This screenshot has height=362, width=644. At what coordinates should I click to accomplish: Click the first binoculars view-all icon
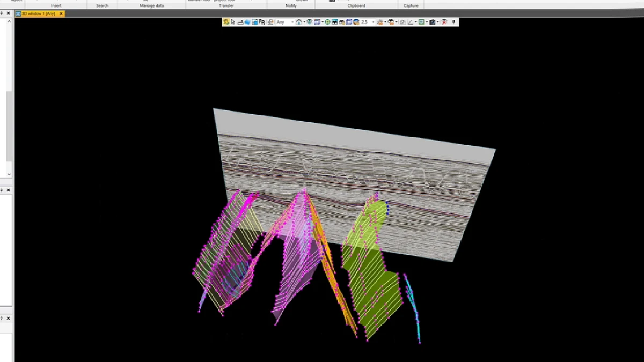pyautogui.click(x=335, y=22)
